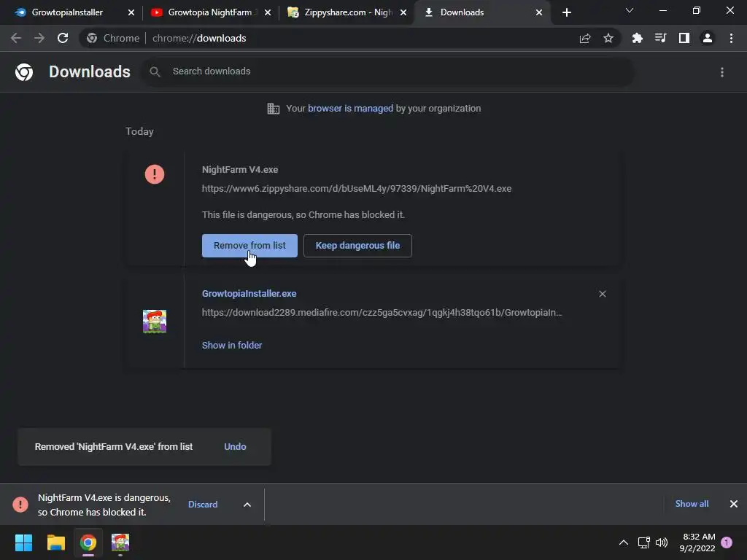Close the Downloads tab
The image size is (747, 560).
click(x=539, y=13)
